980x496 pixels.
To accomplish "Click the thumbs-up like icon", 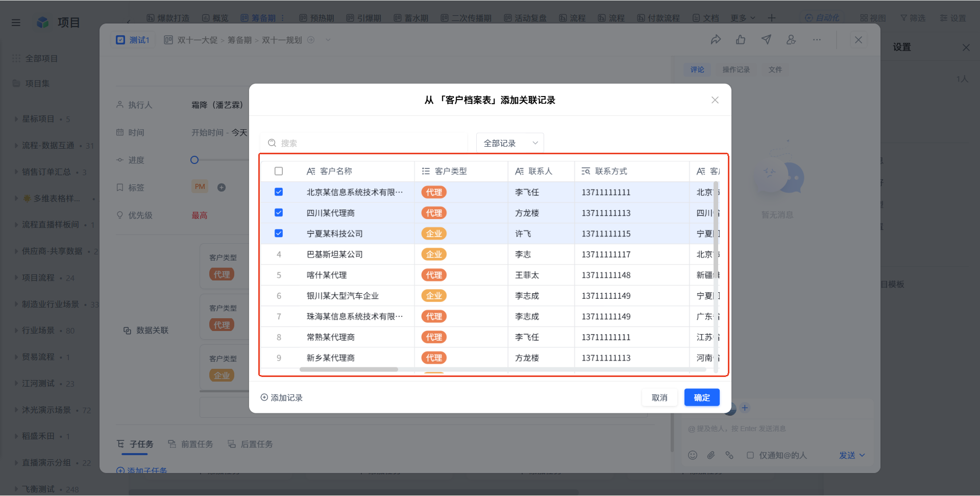I will [741, 40].
